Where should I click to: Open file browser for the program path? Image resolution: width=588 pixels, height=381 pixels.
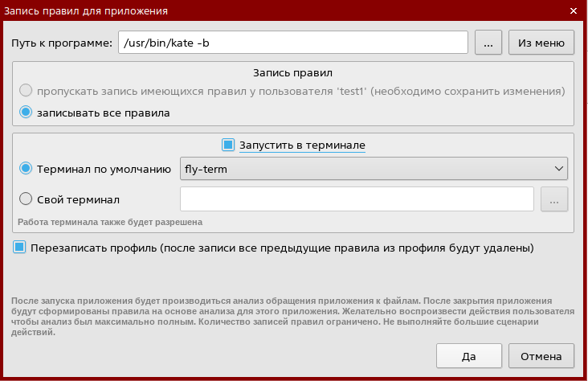[x=488, y=43]
